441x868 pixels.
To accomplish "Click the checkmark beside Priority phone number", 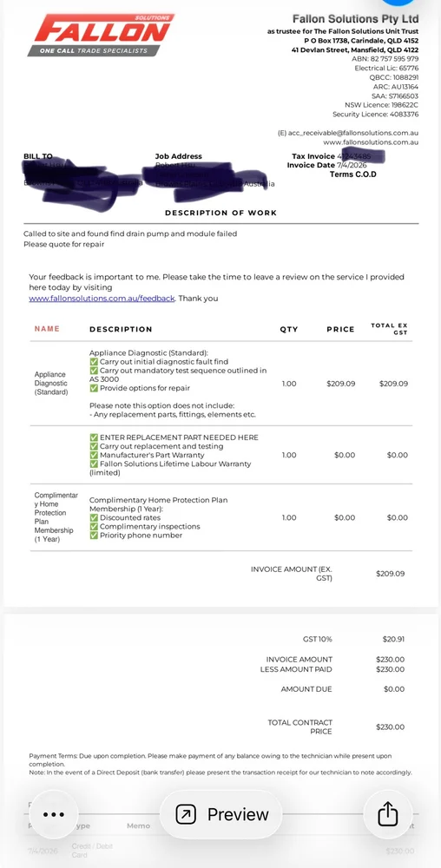I will pos(94,536).
